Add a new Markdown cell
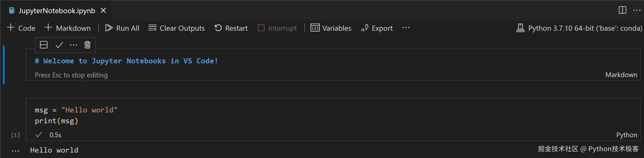Screen dimensions: 644x158 [68, 28]
